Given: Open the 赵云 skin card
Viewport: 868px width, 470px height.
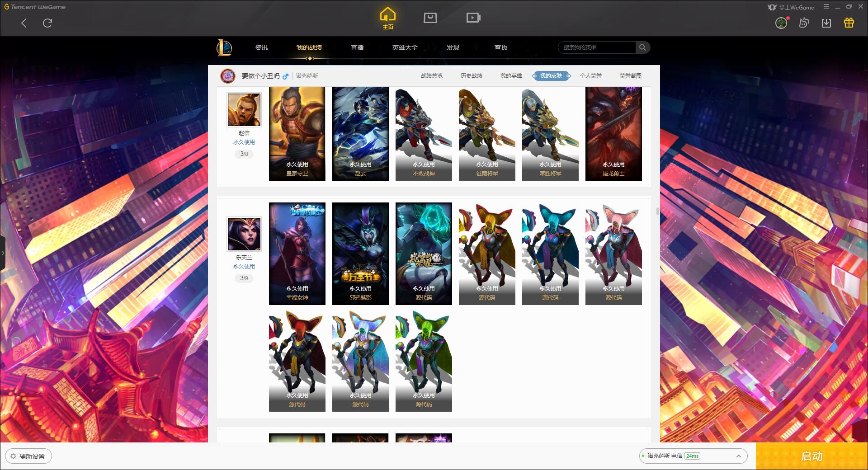Looking at the screenshot, I should 360,134.
